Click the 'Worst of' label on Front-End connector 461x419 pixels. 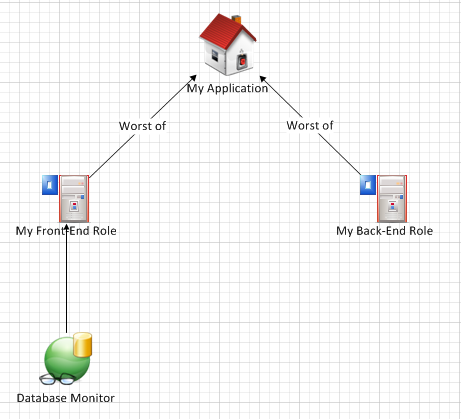coord(142,126)
